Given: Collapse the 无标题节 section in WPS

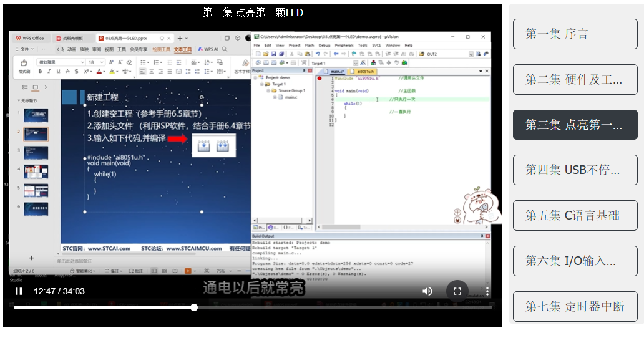Looking at the screenshot, I should click(x=19, y=100).
